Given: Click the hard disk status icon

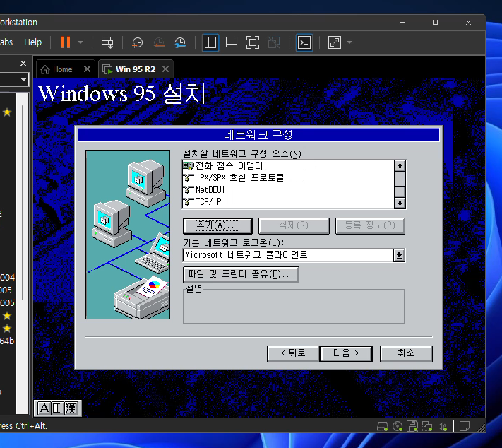Looking at the screenshot, I should pyautogui.click(x=382, y=426).
